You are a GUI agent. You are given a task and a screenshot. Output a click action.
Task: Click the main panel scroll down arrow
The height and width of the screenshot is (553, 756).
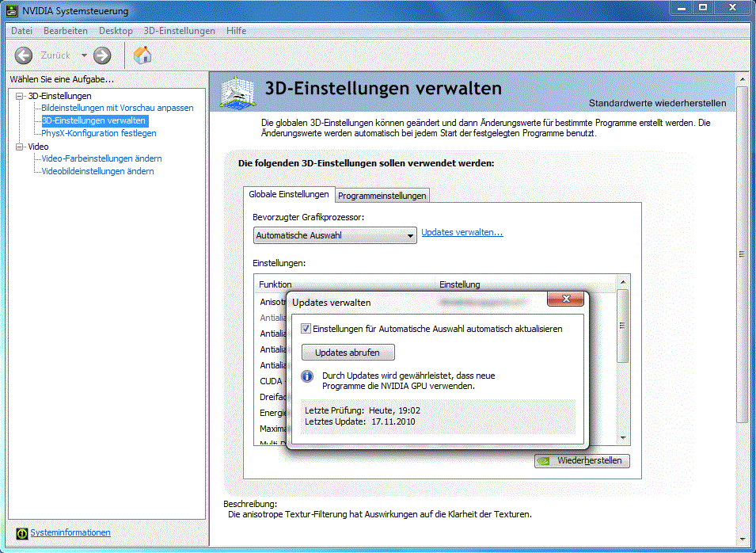(742, 540)
